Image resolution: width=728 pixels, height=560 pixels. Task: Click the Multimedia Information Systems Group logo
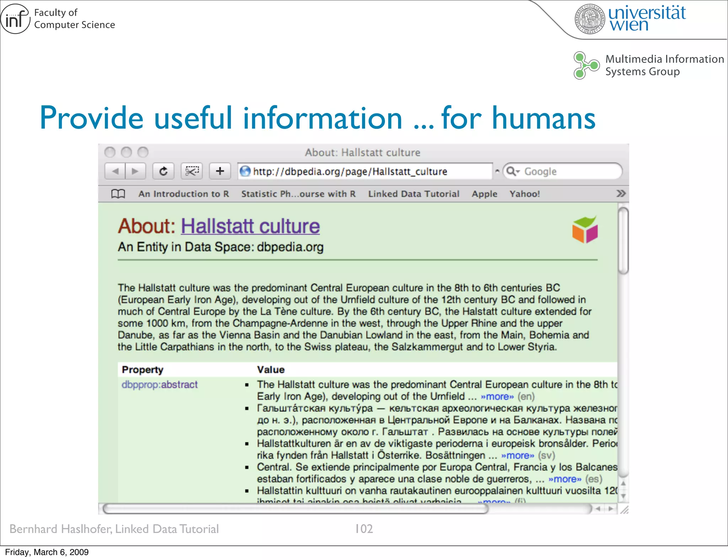[x=586, y=65]
